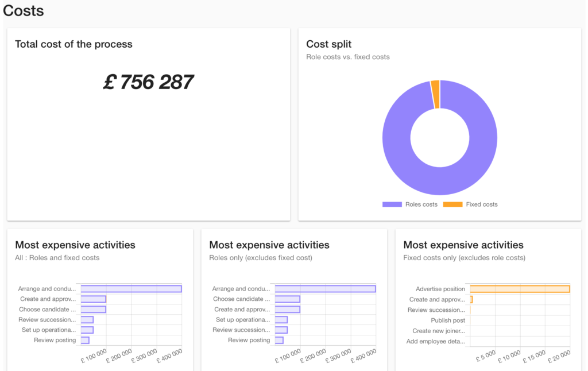Click Create and approv... bar in Roles only chart
588x371 pixels.
(x=288, y=310)
